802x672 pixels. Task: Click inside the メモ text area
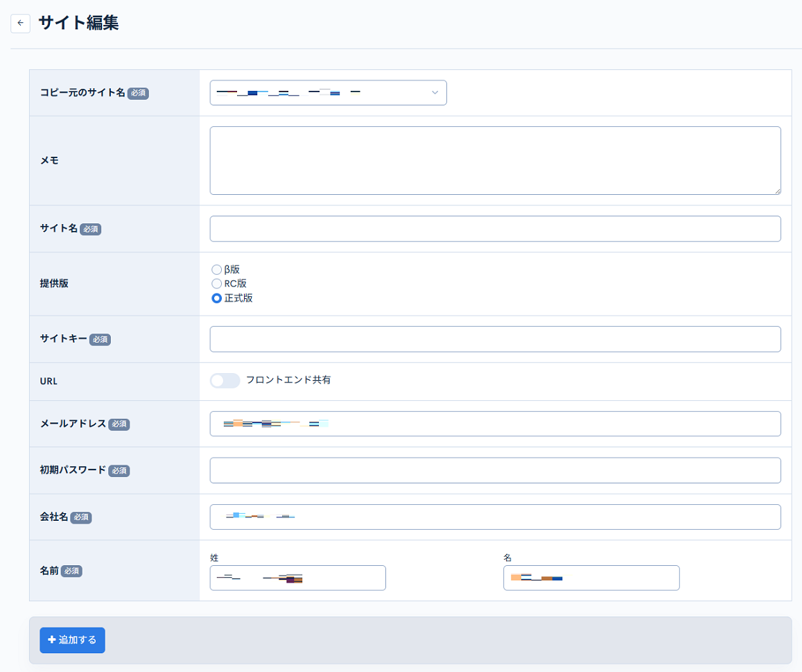click(x=495, y=160)
